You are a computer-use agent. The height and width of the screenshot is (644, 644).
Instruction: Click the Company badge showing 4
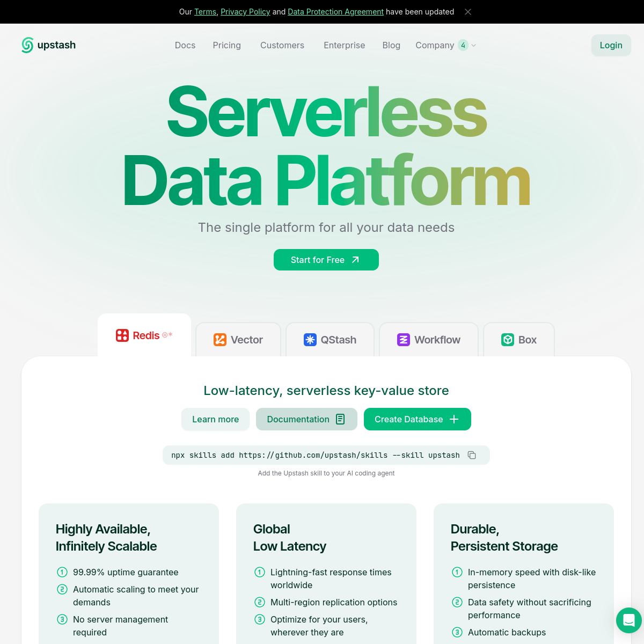[x=463, y=45]
